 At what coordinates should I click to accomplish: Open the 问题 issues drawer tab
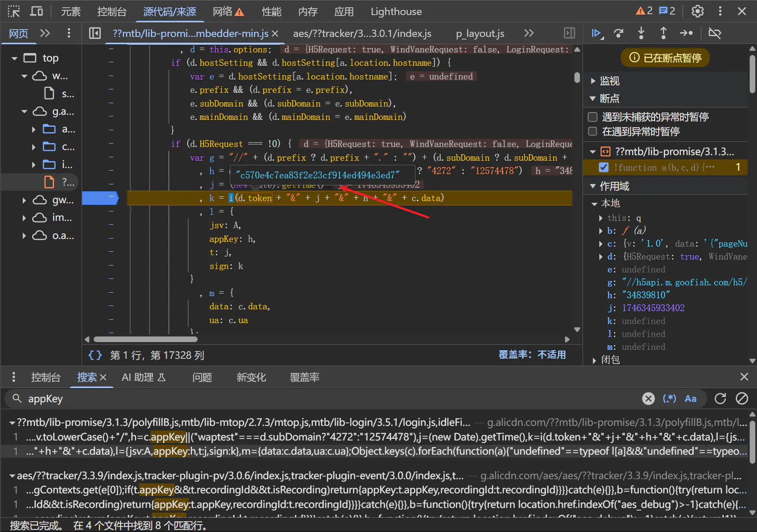(202, 377)
